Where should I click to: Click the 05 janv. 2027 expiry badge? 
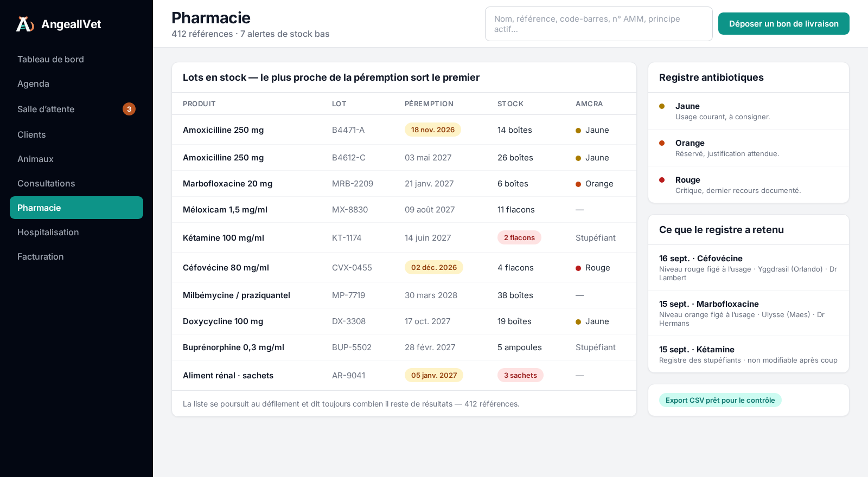(x=434, y=375)
